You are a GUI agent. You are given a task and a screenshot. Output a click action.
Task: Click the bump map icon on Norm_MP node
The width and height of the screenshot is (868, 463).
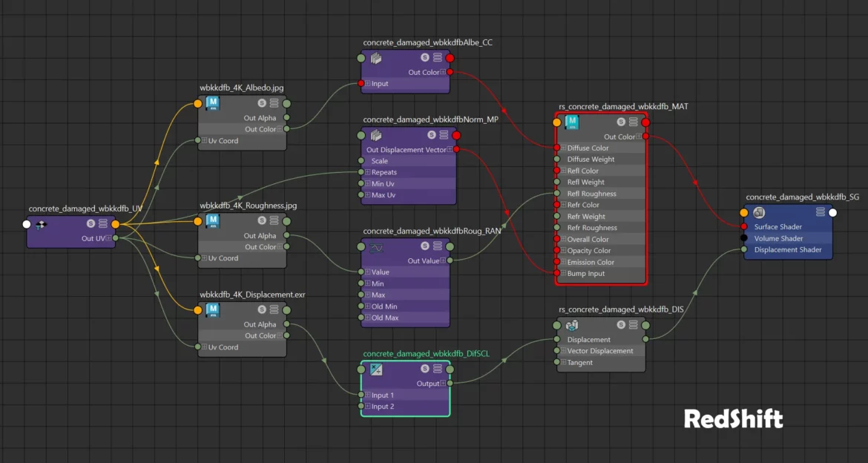[x=375, y=136]
